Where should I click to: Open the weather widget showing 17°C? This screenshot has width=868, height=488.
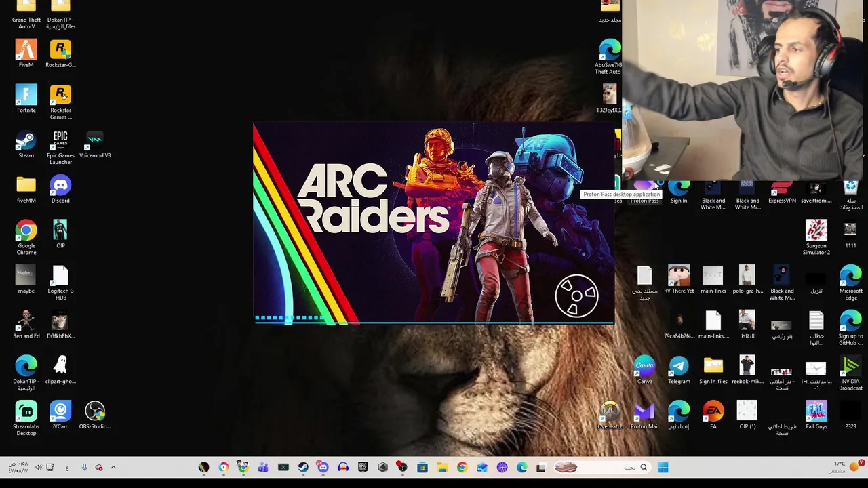pyautogui.click(x=847, y=467)
